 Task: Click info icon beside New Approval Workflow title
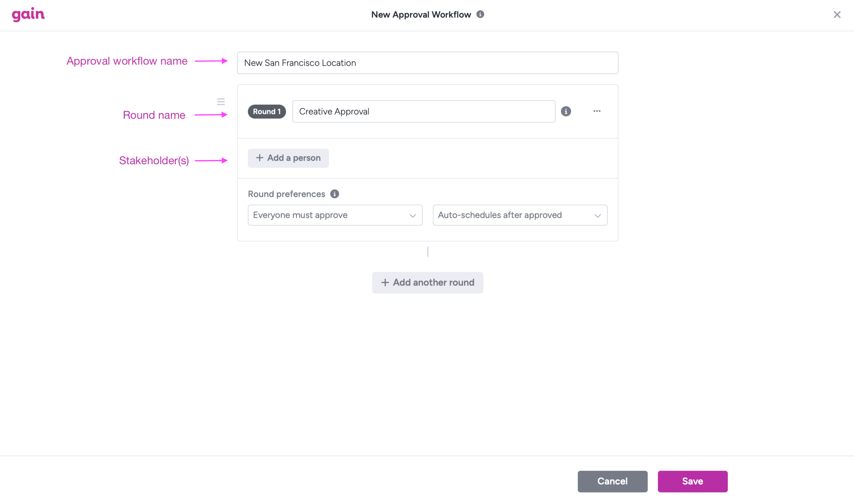pyautogui.click(x=480, y=14)
